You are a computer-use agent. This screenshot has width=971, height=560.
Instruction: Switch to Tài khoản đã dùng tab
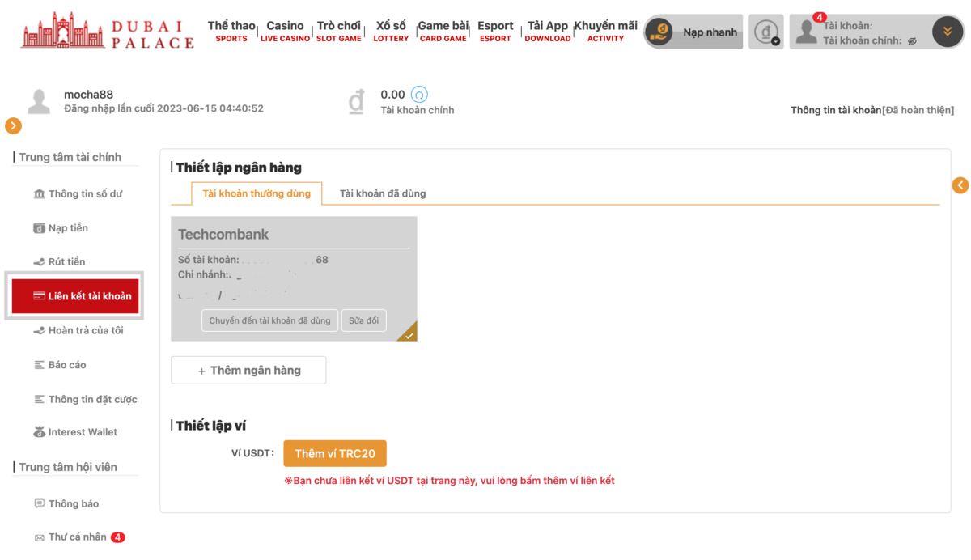[382, 193]
